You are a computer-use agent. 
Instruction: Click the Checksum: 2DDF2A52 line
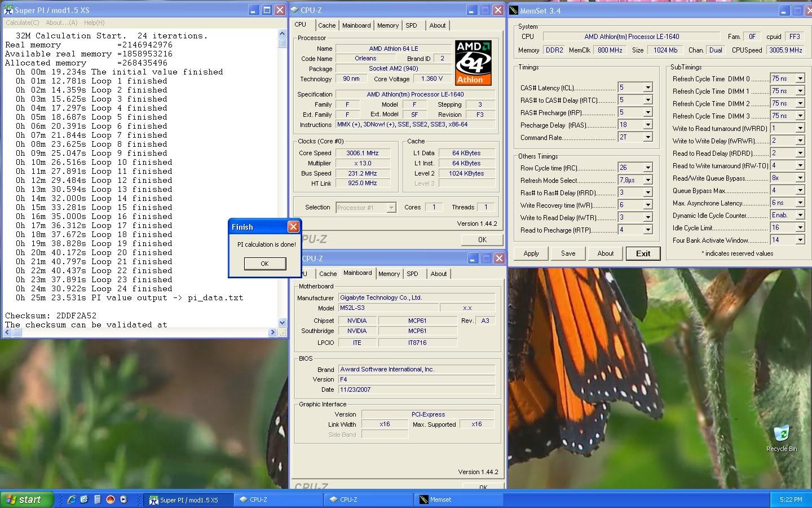pyautogui.click(x=51, y=316)
